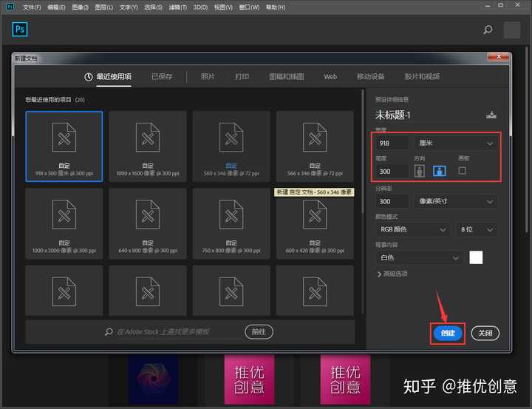Click the document name 未标题-1
Screen dimensions: 532x409
coord(393,115)
